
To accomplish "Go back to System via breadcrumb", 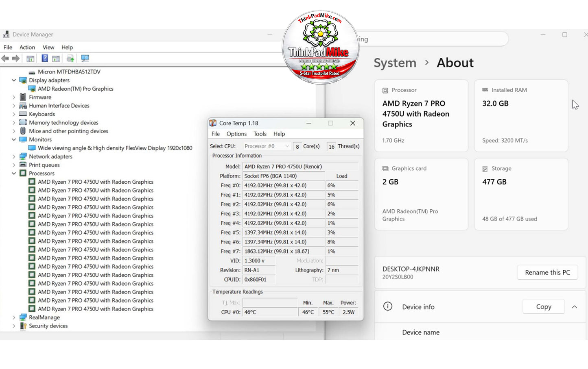I will [x=395, y=63].
